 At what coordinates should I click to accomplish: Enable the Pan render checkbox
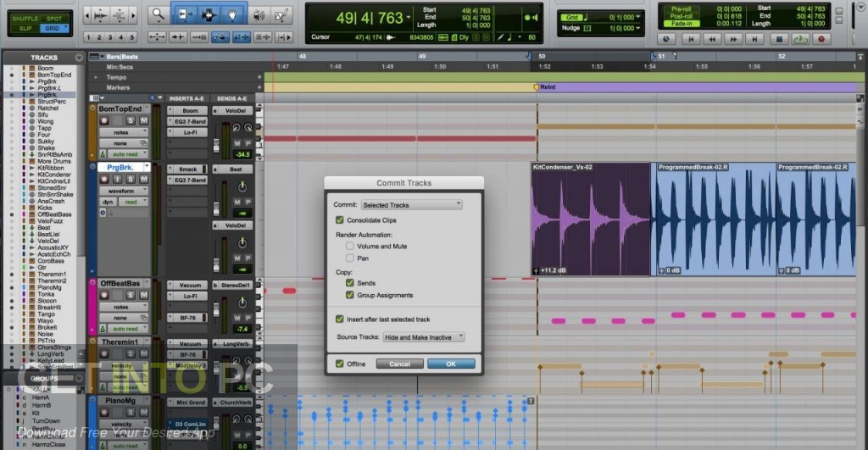coord(350,258)
